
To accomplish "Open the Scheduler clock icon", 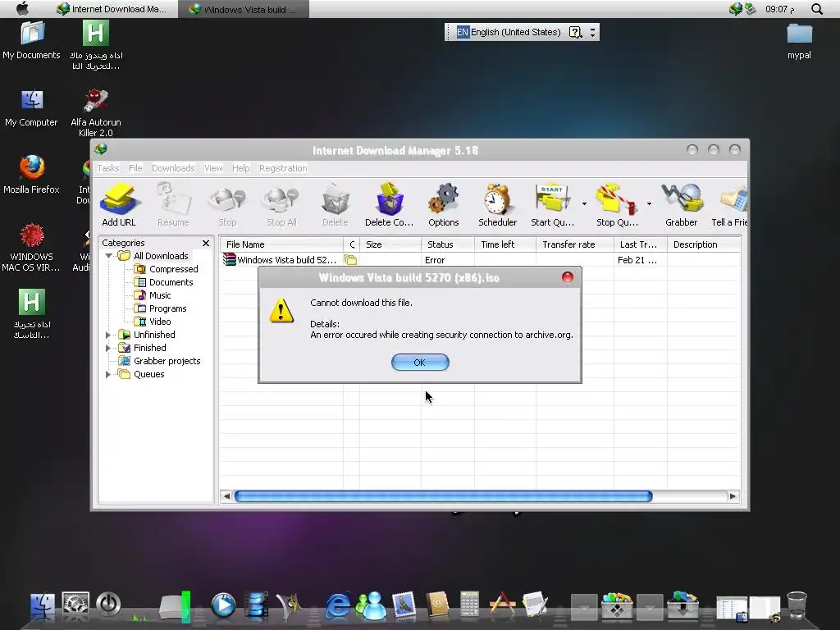I will tap(497, 205).
